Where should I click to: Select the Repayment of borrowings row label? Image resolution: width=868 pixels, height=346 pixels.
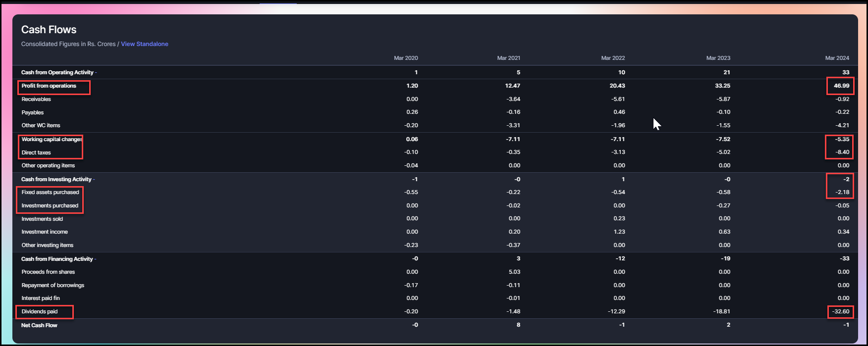click(x=53, y=285)
